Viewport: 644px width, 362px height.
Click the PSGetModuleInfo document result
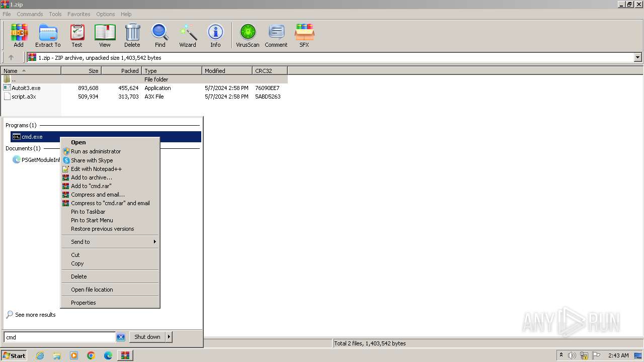point(36,160)
